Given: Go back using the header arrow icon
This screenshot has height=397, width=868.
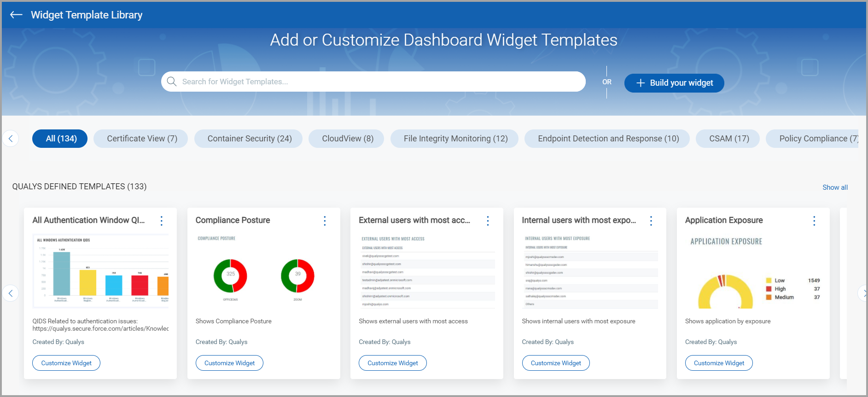Looking at the screenshot, I should pos(16,15).
